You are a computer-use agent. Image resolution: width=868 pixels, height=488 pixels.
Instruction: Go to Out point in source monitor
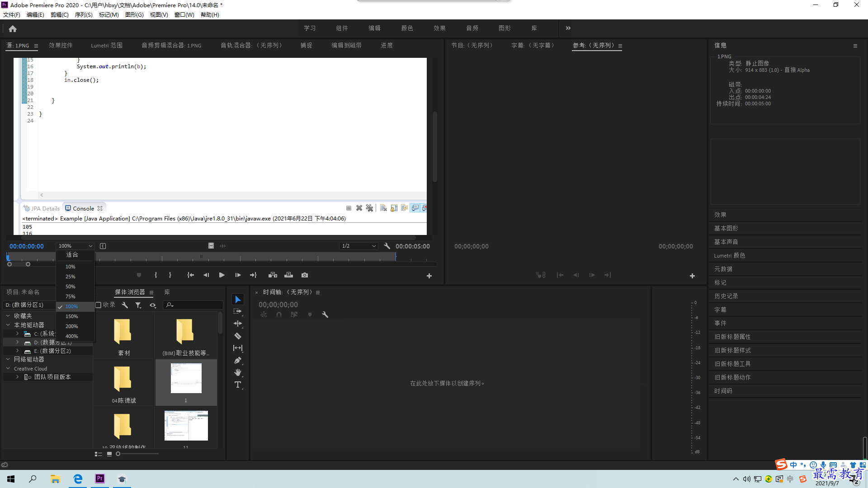tap(253, 275)
